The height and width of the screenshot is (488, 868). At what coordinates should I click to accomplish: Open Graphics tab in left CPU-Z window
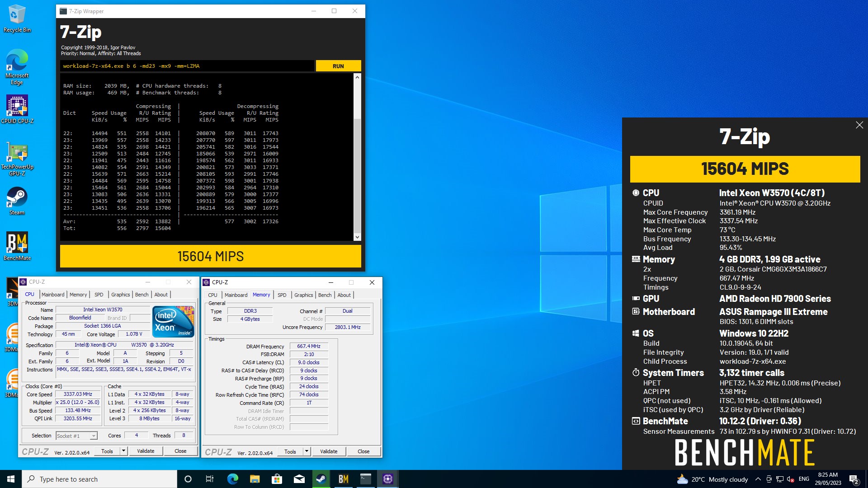[121, 295]
